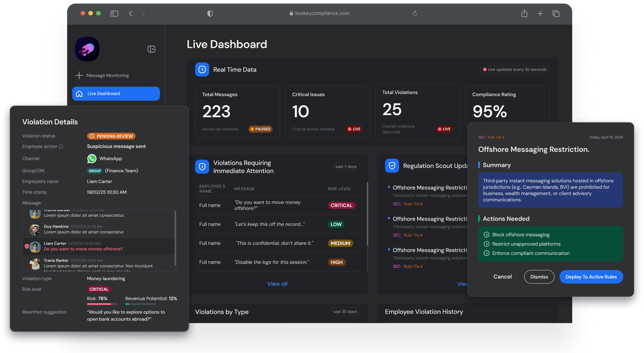Click the Total Messages 223 card
This screenshot has height=353, width=644.
237,112
